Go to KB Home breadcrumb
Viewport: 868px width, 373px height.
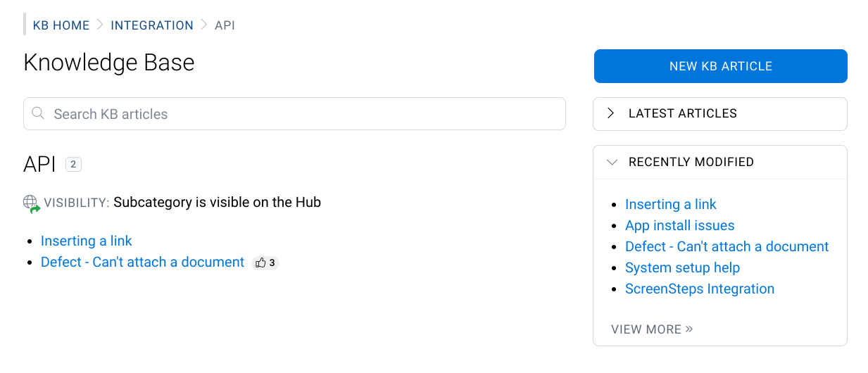[x=61, y=25]
